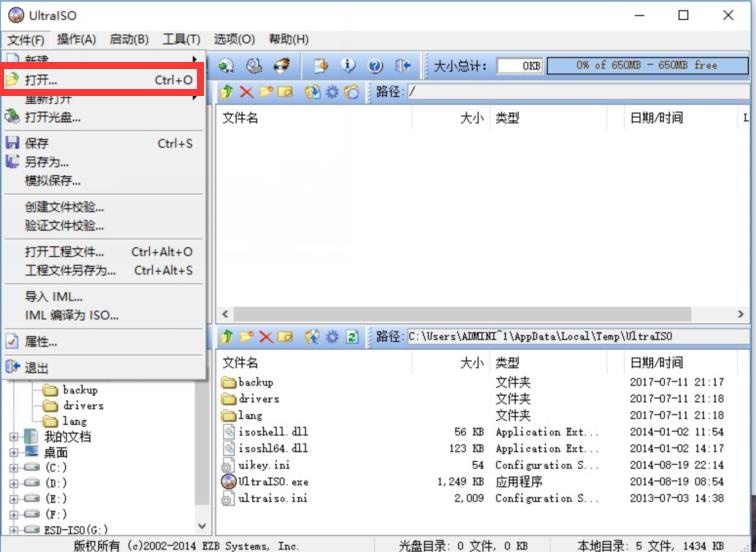The image size is (756, 552).
Task: Choose 打开... Ctrl+O menu entry
Action: (x=102, y=80)
